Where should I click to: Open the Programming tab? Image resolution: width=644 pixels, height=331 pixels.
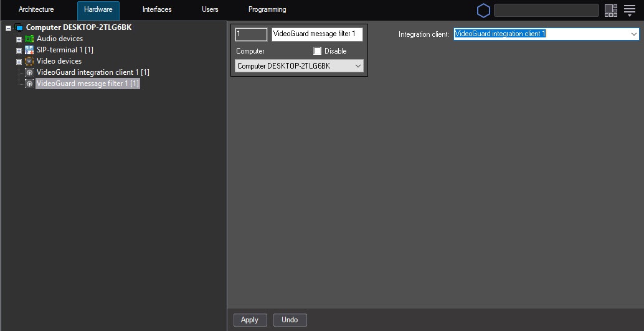tap(267, 9)
